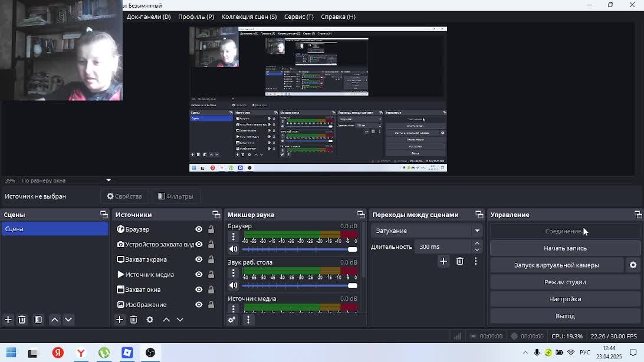Screen dimensions: 644x362
Task: Delete selected scene with trash icon
Action: pos(22,320)
